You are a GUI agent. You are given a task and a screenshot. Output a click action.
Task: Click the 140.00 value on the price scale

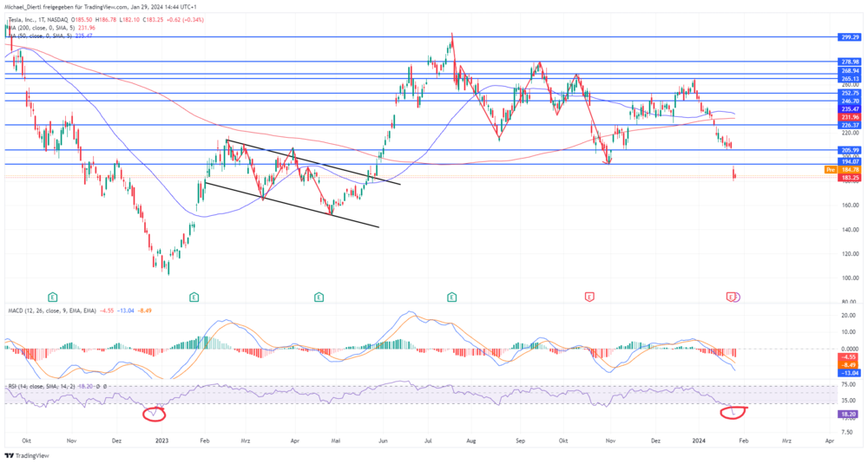pyautogui.click(x=850, y=230)
